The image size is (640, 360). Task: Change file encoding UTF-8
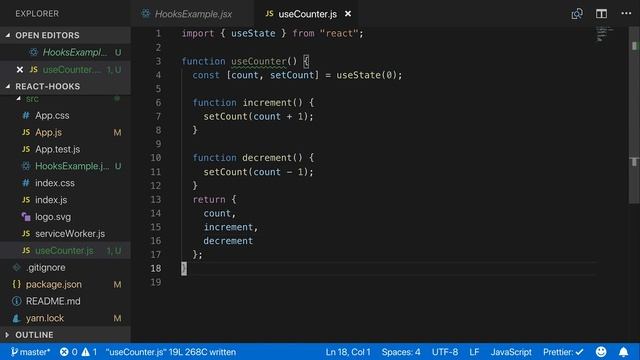coord(444,352)
